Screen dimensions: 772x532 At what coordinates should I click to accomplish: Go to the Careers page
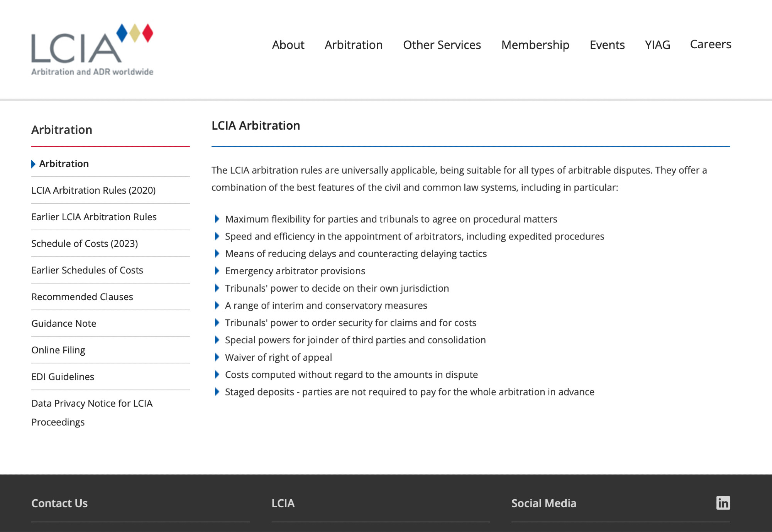point(711,44)
